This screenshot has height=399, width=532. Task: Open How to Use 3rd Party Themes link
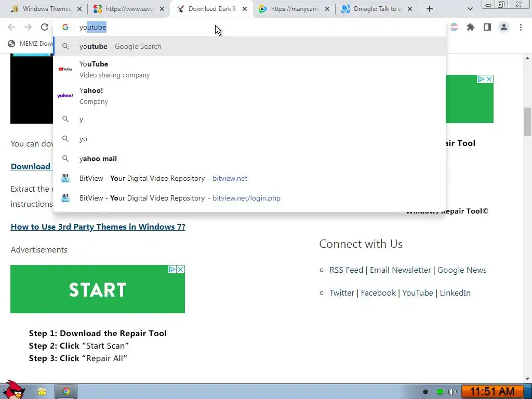coord(98,227)
